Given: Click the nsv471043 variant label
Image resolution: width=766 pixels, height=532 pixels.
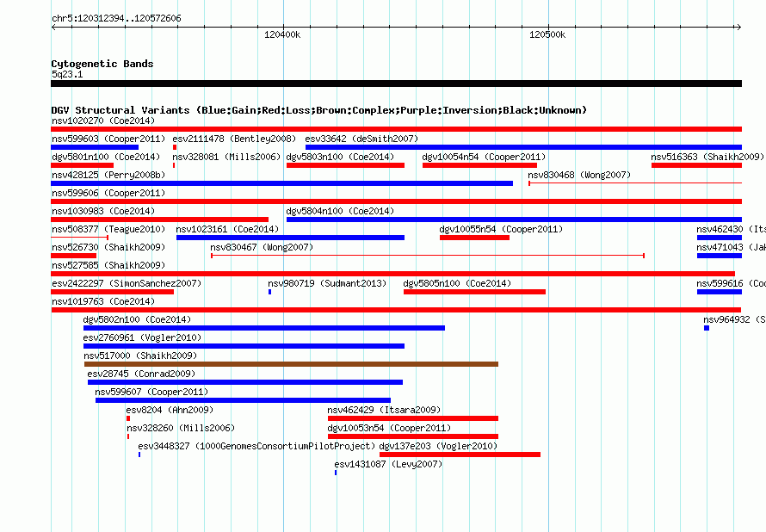Looking at the screenshot, I should [x=731, y=247].
